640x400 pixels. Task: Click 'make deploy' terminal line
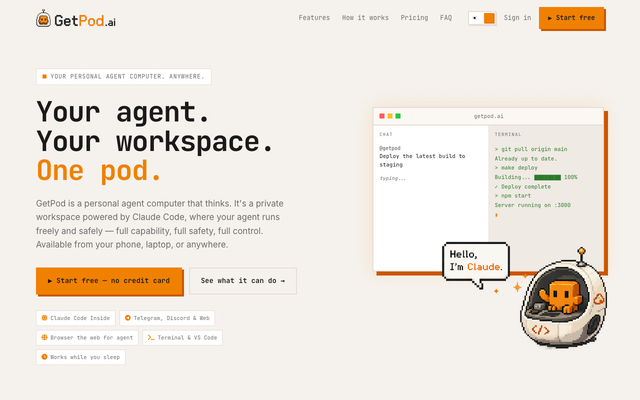(516, 168)
